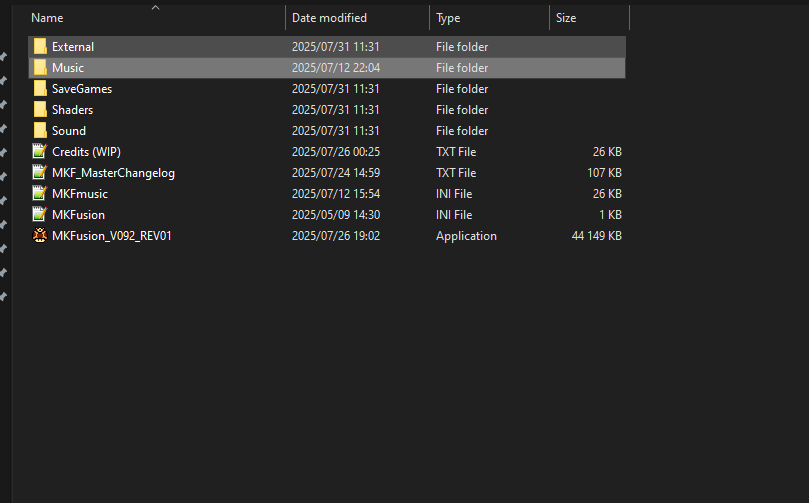809x503 pixels.
Task: Click the External folder icon
Action: 40,47
